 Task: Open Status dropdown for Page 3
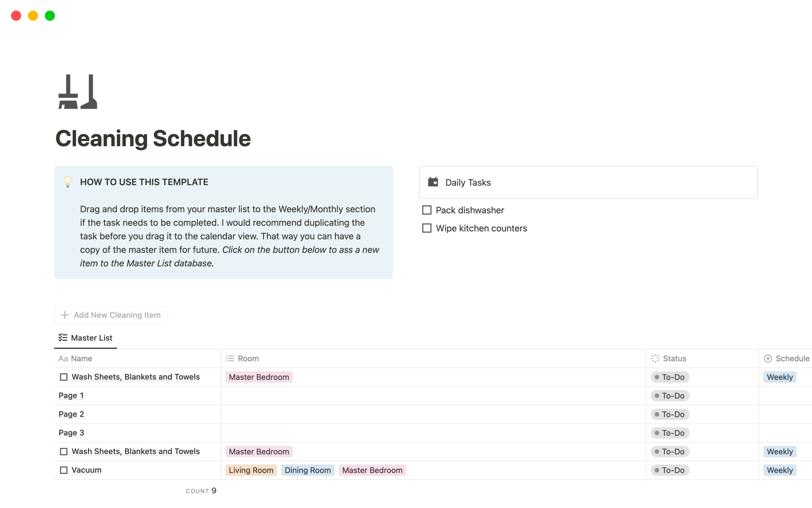[670, 433]
